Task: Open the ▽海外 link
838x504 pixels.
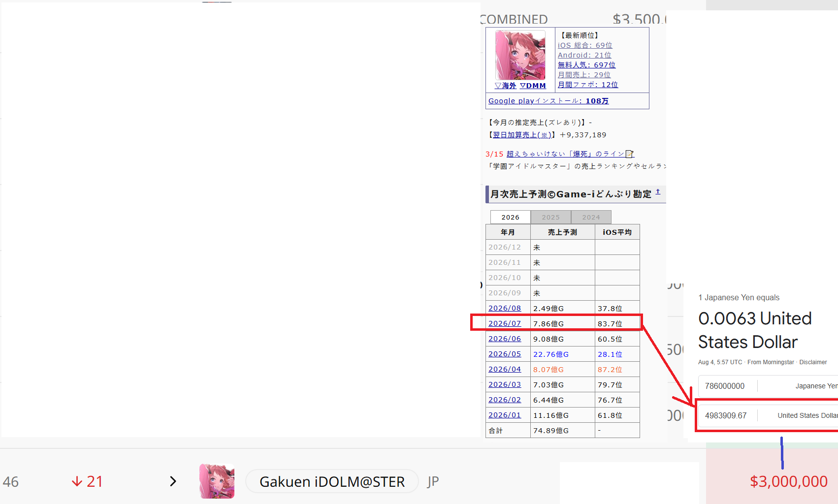Action: 506,86
